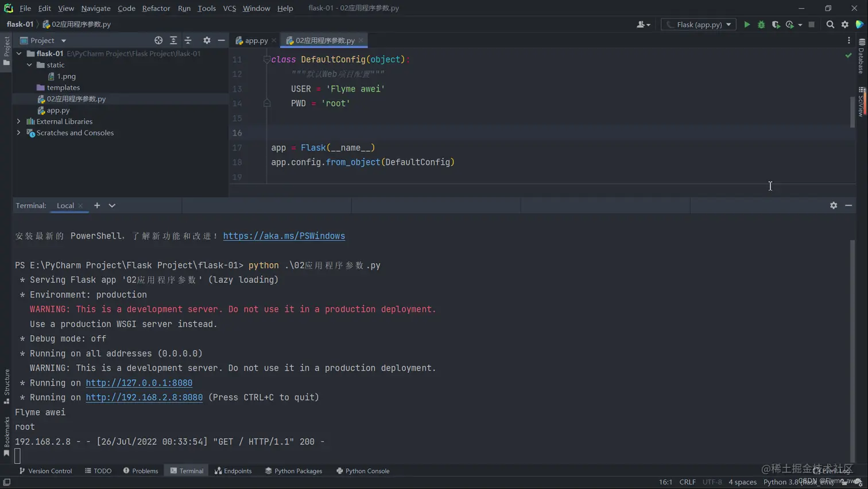868x489 pixels.
Task: Open the Structure tool window
Action: point(6,386)
